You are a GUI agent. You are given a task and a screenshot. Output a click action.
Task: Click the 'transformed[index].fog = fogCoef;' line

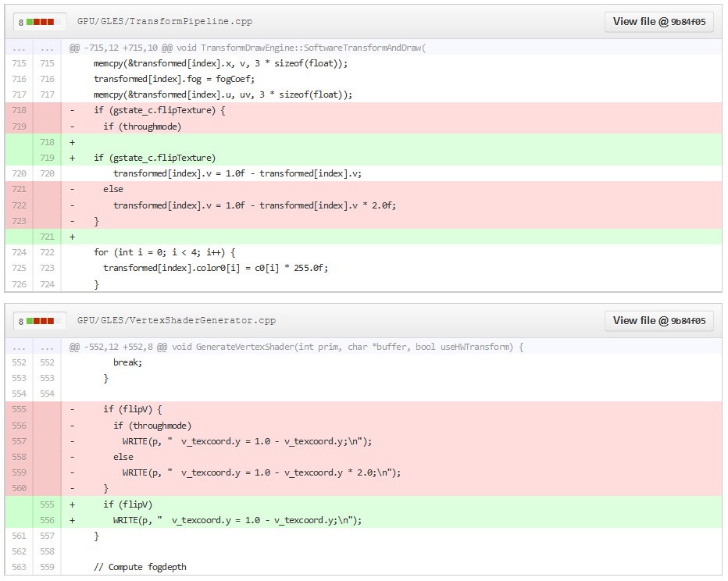[x=174, y=80]
